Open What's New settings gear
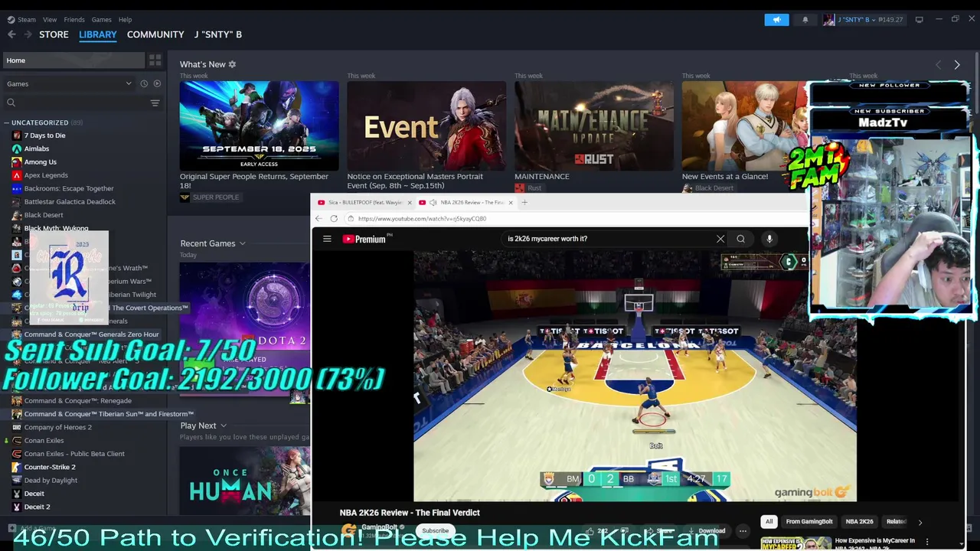980x551 pixels. [232, 64]
